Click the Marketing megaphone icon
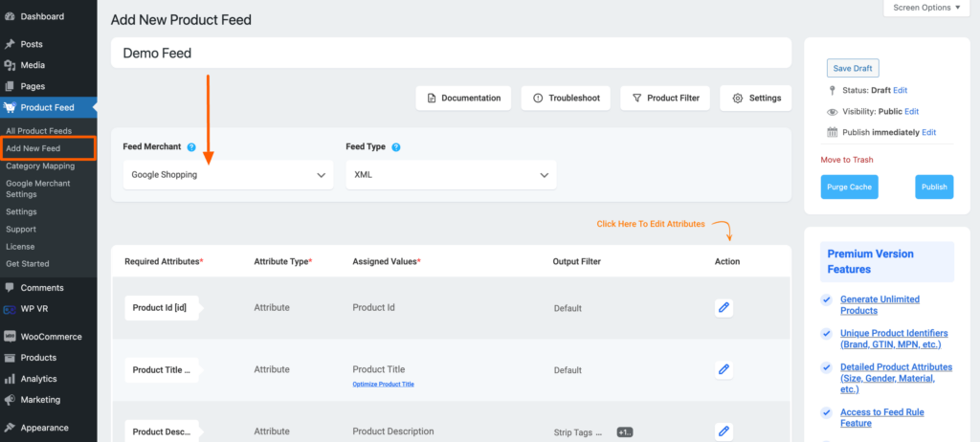 10,400
